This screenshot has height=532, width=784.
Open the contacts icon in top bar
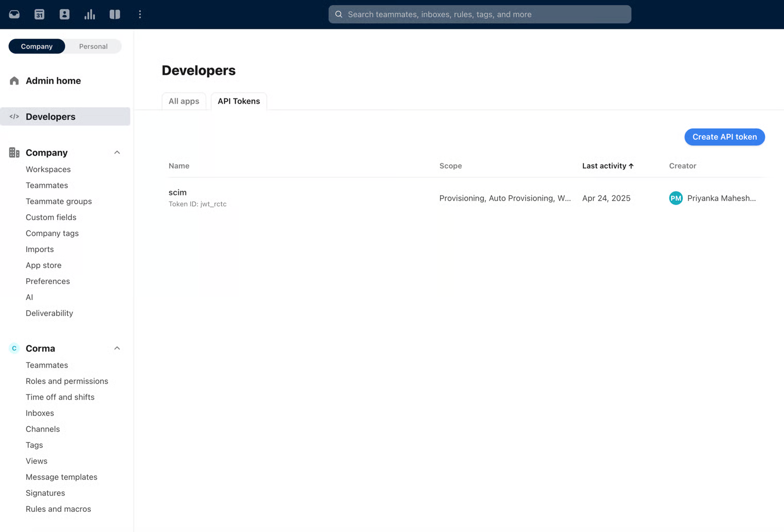click(x=64, y=14)
